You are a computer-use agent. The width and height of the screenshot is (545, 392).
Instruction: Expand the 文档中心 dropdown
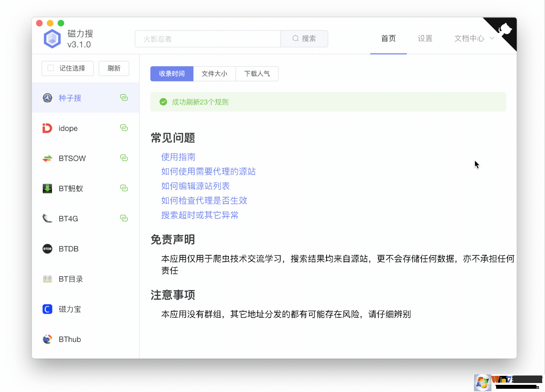coord(474,38)
